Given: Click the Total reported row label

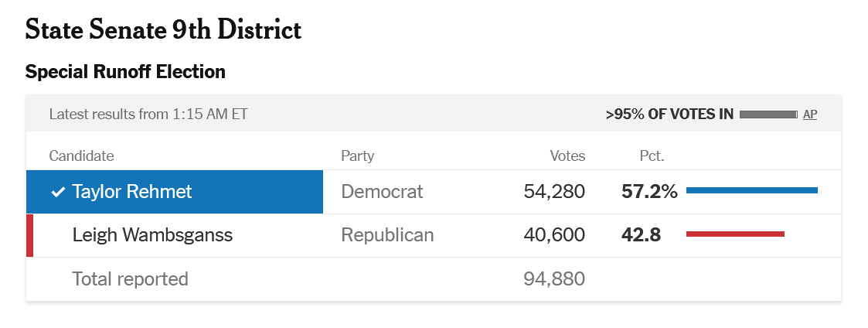Looking at the screenshot, I should (x=130, y=278).
